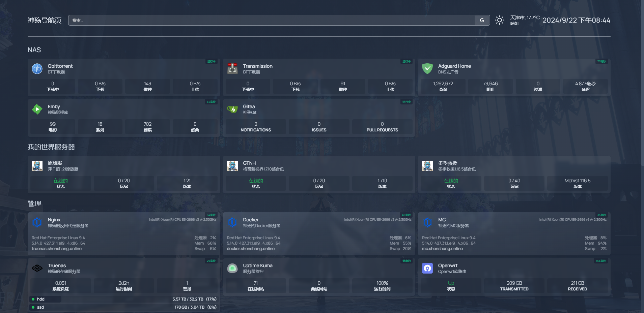Click the ssd pool usage bar
This screenshot has height=313, width=644.
pos(124,307)
